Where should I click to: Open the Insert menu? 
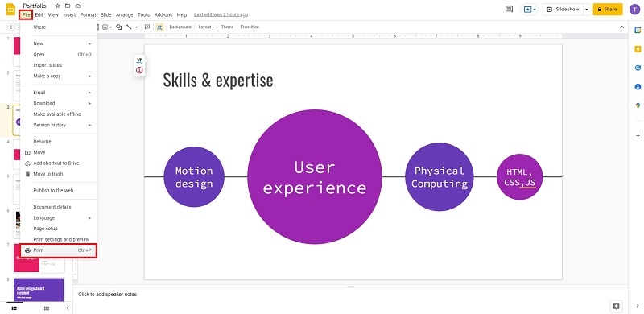pyautogui.click(x=69, y=15)
